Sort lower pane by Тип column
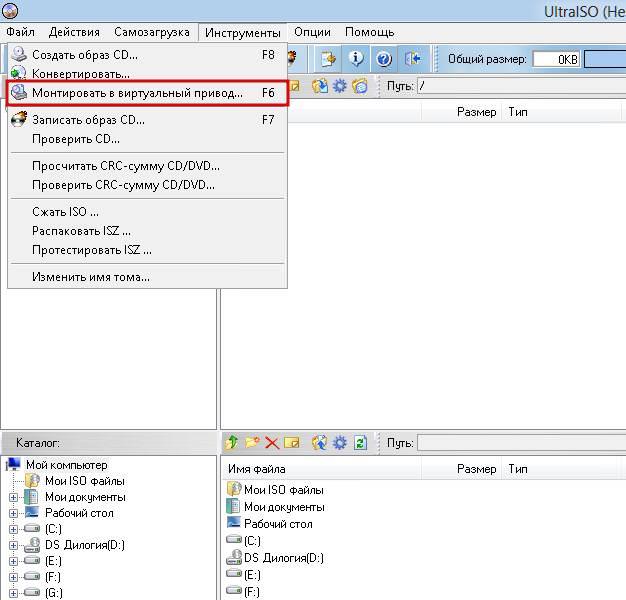 [561, 469]
